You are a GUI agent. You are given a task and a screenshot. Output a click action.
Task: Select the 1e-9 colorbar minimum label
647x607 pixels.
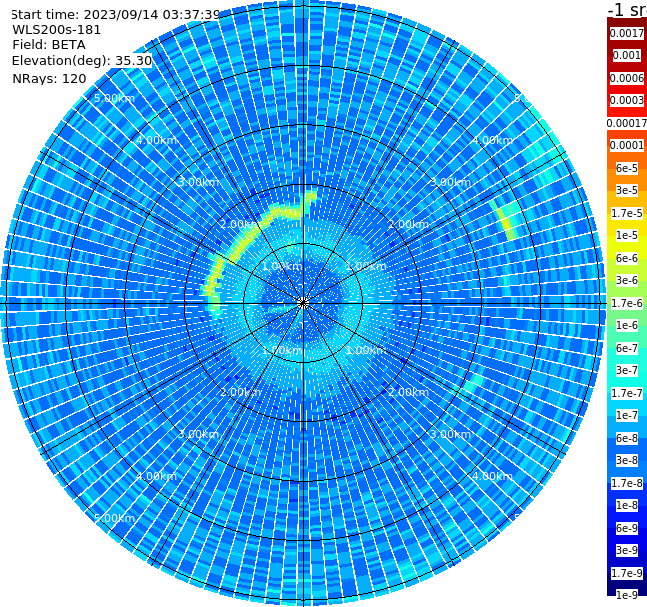tap(627, 595)
